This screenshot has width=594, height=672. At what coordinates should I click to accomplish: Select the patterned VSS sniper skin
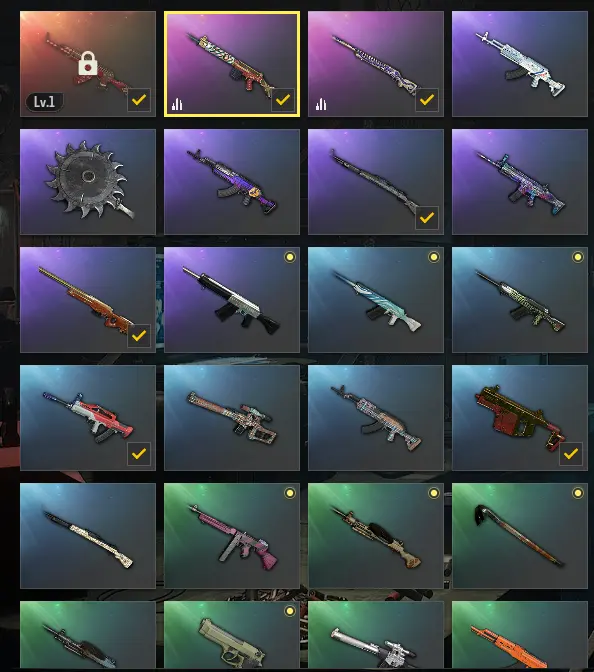click(x=232, y=418)
